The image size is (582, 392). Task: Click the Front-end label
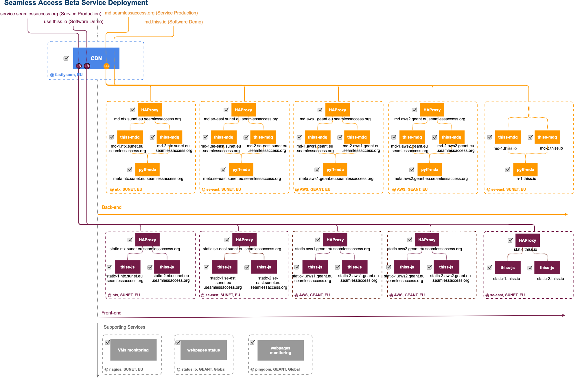(x=111, y=313)
